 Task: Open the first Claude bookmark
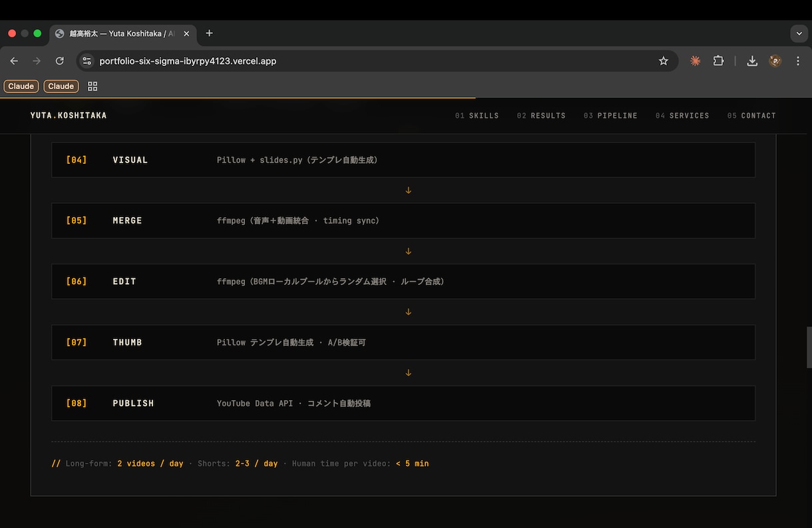point(21,87)
